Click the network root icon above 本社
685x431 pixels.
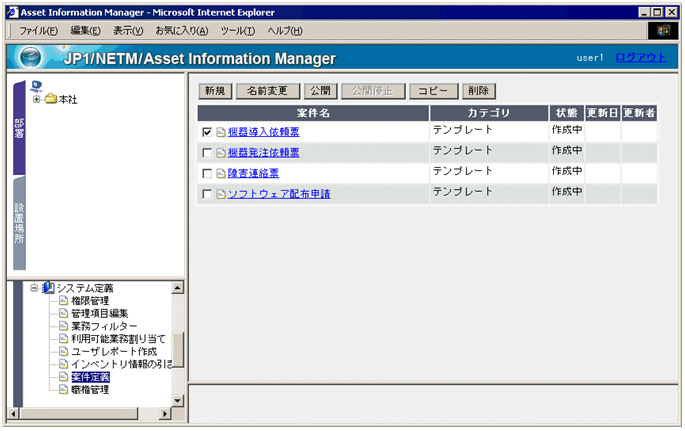[37, 86]
